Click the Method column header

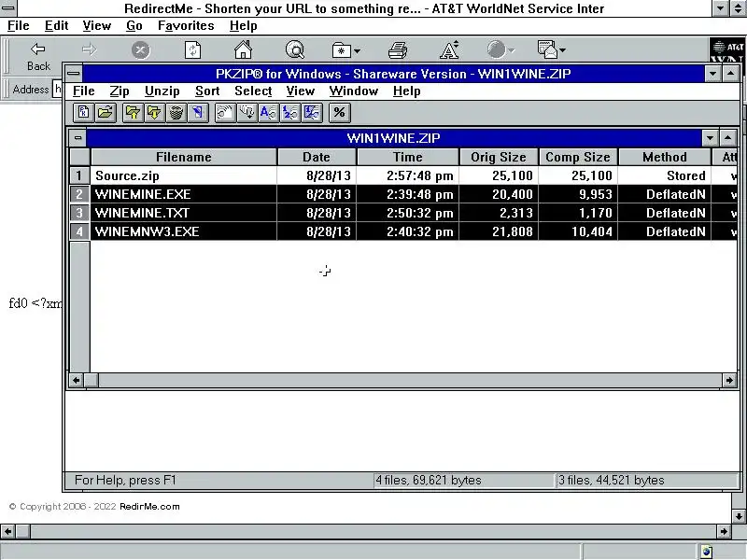[x=665, y=157]
